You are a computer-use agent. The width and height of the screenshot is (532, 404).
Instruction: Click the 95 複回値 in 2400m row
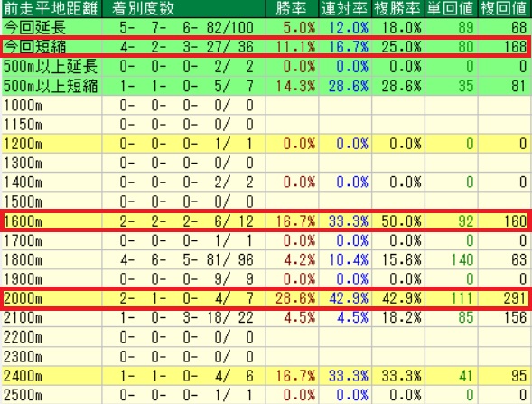518,376
